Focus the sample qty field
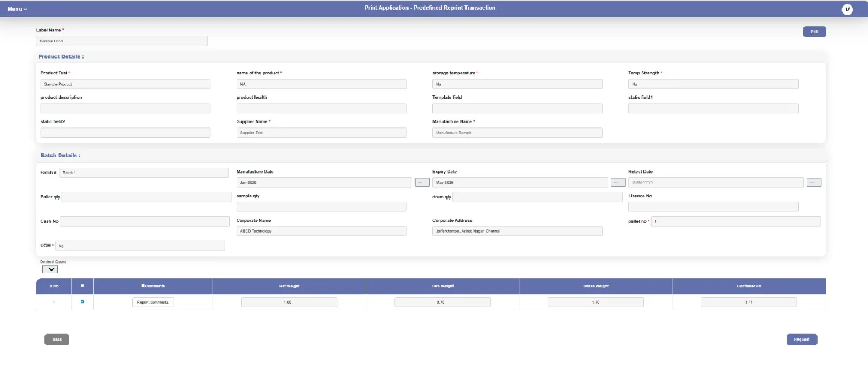The image size is (868, 366). click(321, 207)
